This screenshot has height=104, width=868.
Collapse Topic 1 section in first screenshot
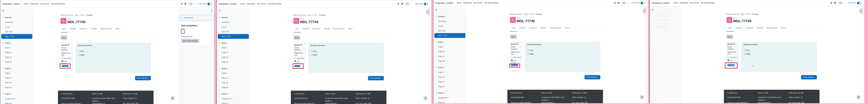[3, 43]
